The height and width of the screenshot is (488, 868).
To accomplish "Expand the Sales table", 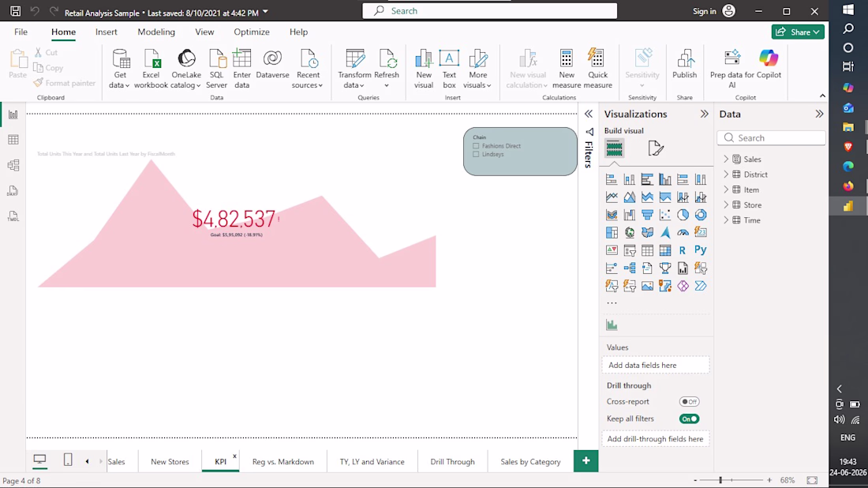I will tap(726, 159).
